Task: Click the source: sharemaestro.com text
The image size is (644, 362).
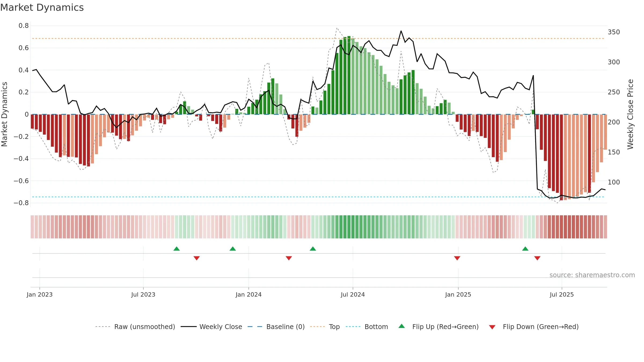Action: (x=592, y=275)
